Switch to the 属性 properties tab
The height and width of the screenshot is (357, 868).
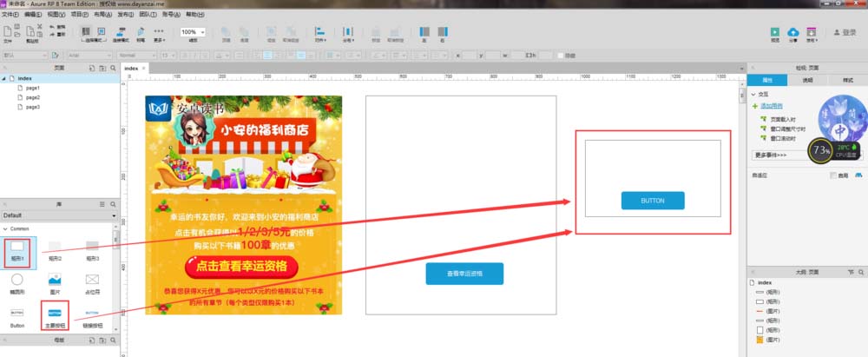767,81
